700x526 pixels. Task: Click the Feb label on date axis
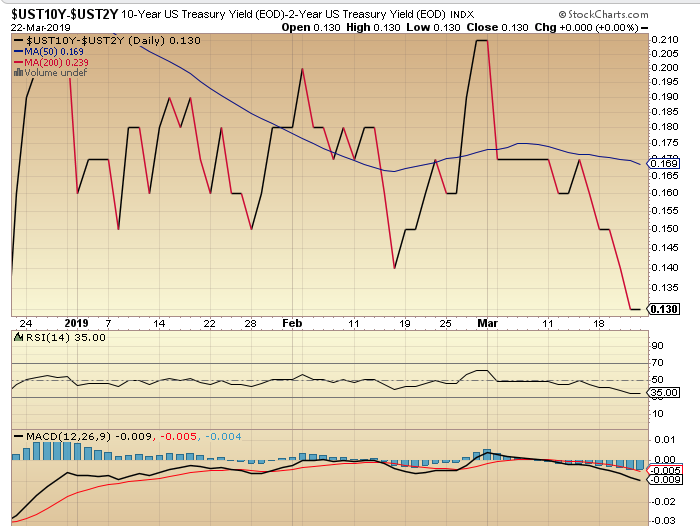(x=292, y=323)
